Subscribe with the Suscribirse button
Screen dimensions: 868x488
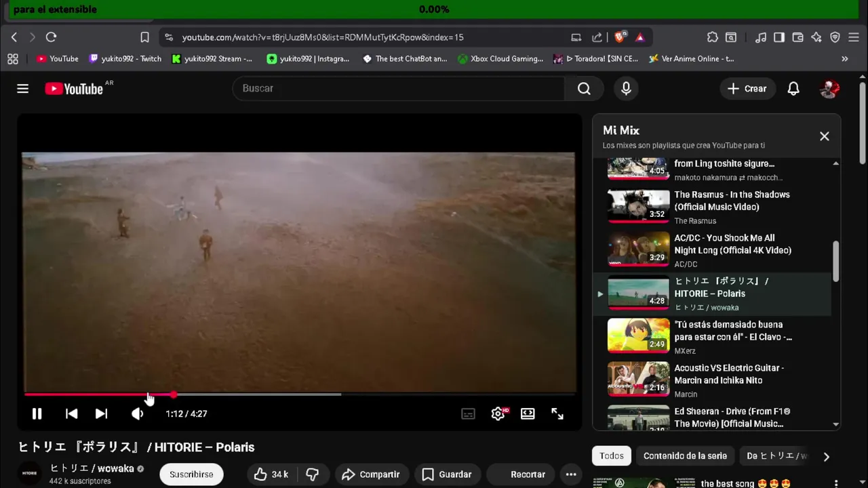[x=191, y=474]
